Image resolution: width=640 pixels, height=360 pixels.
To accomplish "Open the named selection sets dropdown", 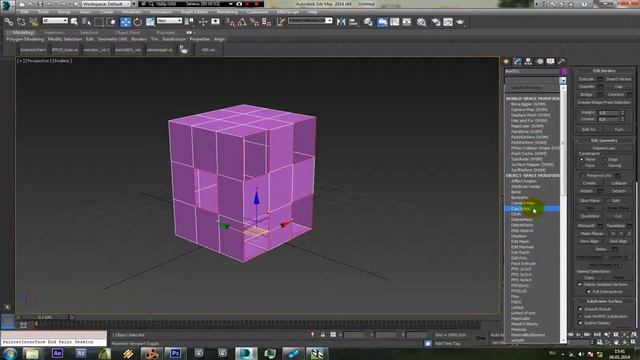I will (310, 21).
